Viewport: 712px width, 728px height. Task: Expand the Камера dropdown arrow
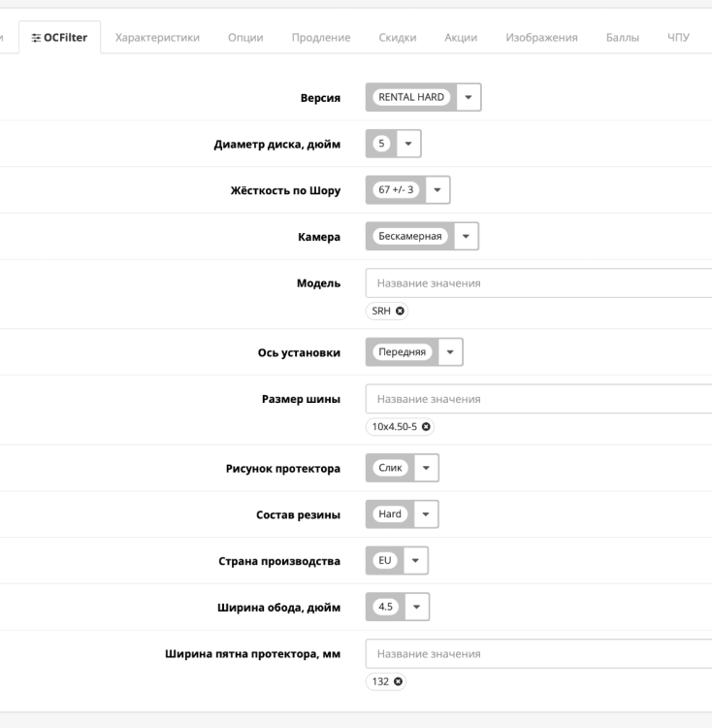pos(467,236)
